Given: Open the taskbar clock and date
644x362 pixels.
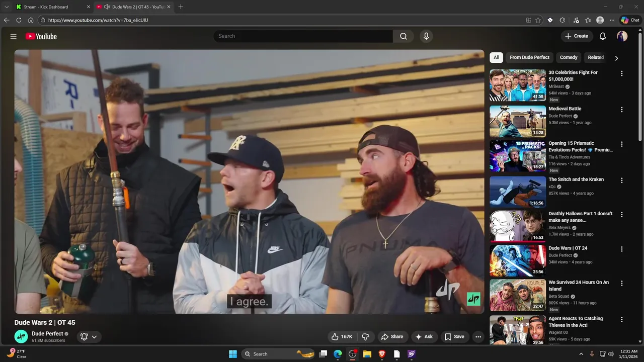Looking at the screenshot, I should click(x=629, y=354).
